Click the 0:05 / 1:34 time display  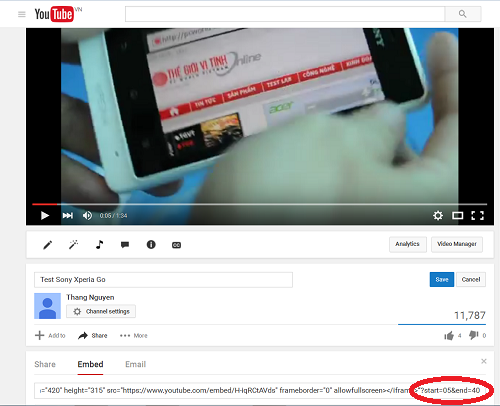coord(113,216)
